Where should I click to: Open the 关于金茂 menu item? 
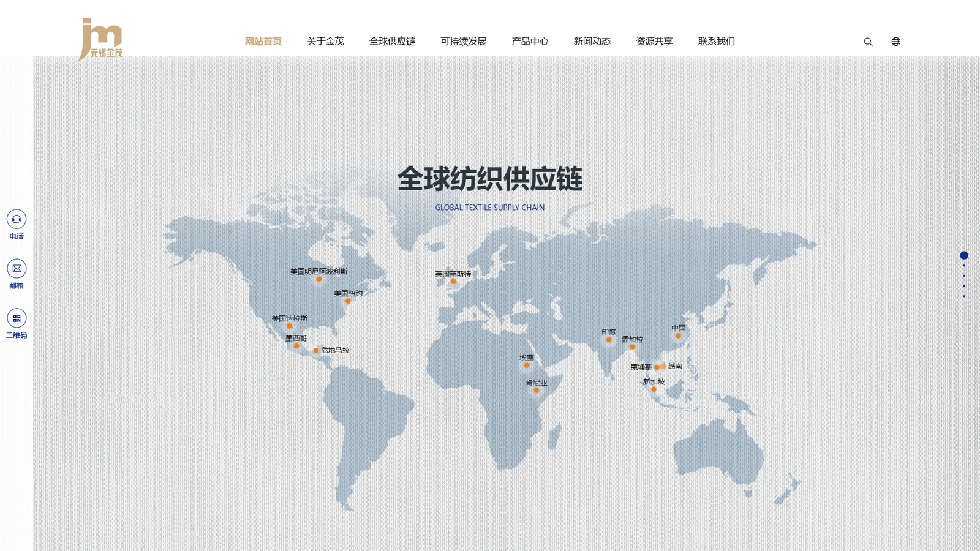click(x=326, y=41)
